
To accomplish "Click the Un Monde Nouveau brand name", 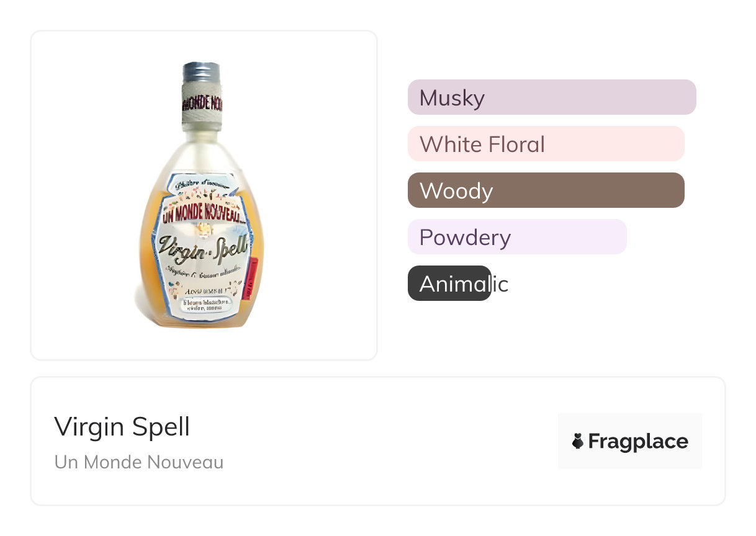I will 139,462.
